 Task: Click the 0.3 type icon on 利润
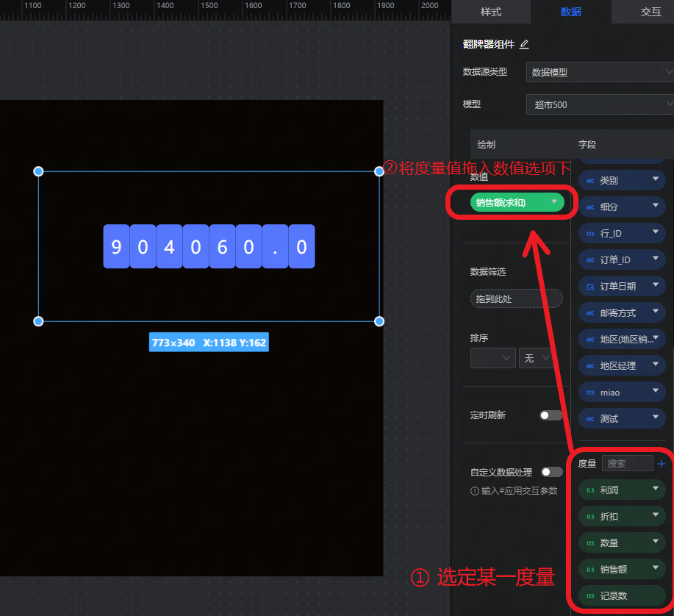click(590, 490)
